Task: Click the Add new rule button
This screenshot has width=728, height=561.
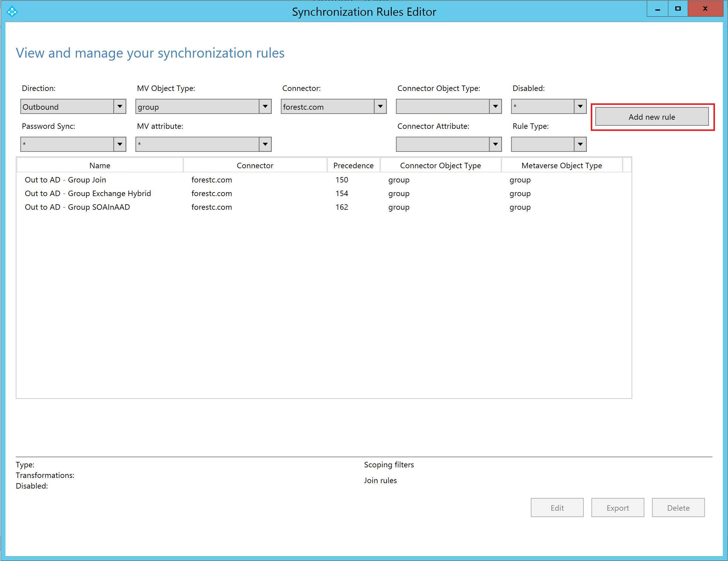Action: coord(652,117)
